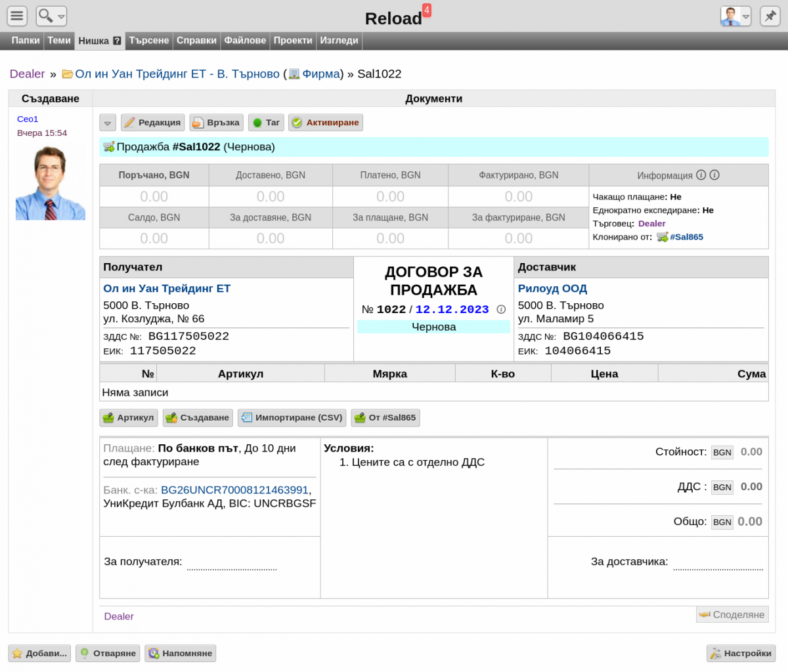Click folder icon before Ол ин Уан Трейдинг
The image size is (788, 672).
[x=67, y=74]
